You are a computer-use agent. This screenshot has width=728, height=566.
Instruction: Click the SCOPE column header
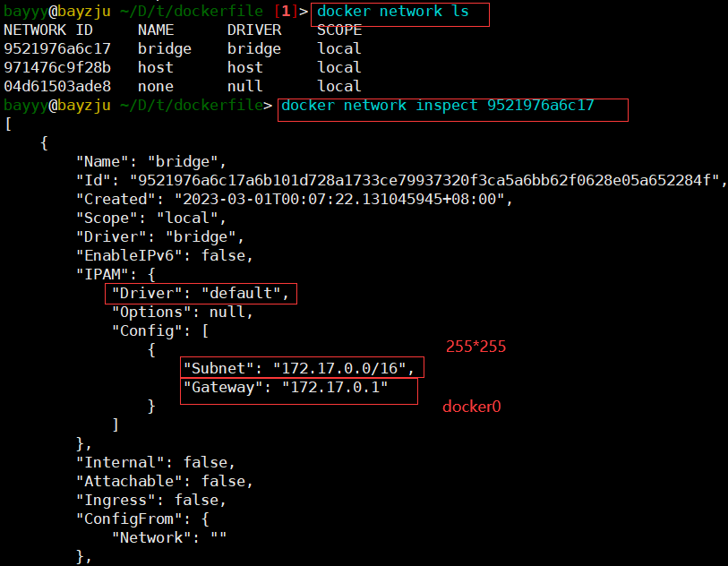click(339, 30)
